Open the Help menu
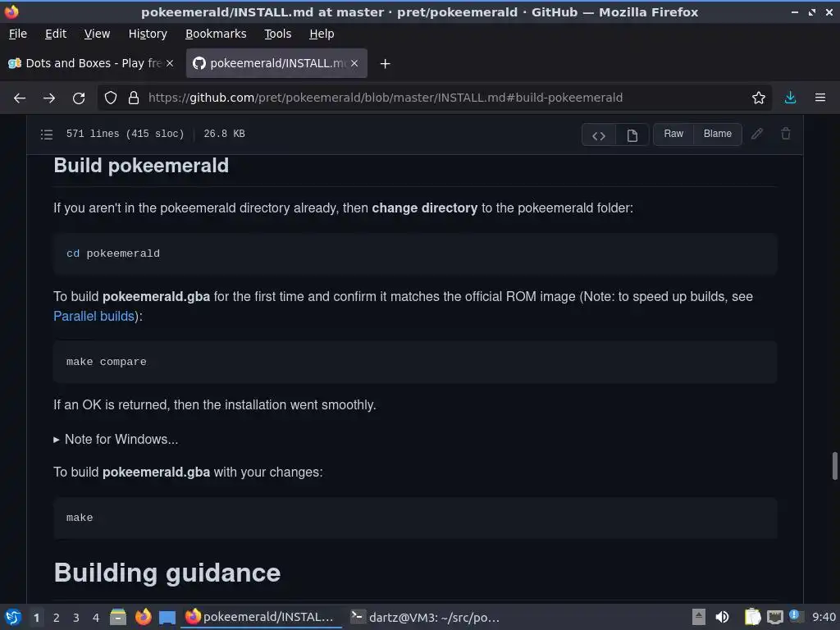The image size is (840, 630). [x=322, y=34]
